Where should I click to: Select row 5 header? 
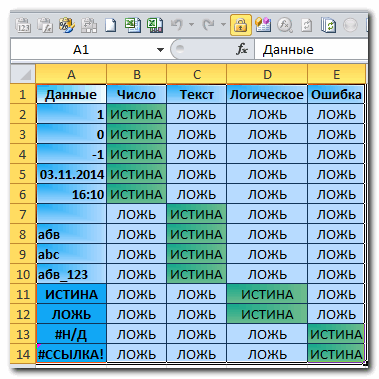click(x=23, y=174)
